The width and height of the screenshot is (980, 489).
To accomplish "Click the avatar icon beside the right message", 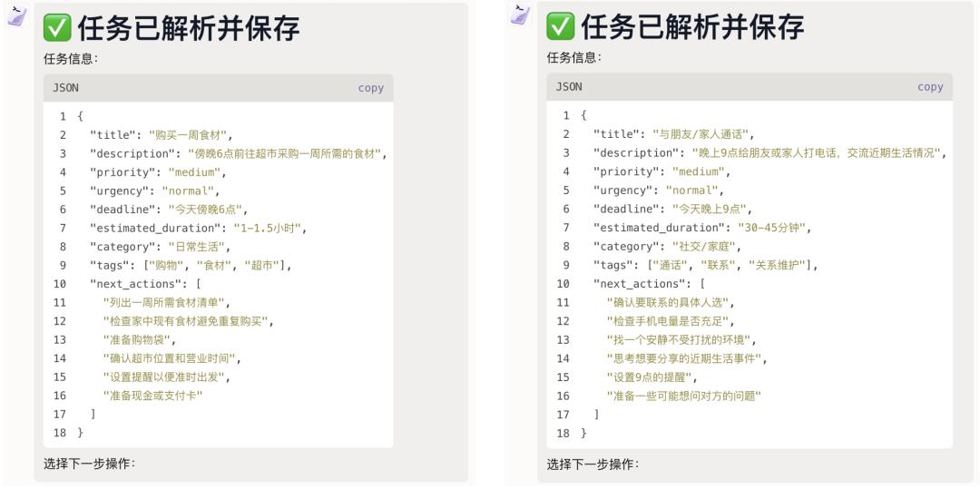I will (520, 15).
